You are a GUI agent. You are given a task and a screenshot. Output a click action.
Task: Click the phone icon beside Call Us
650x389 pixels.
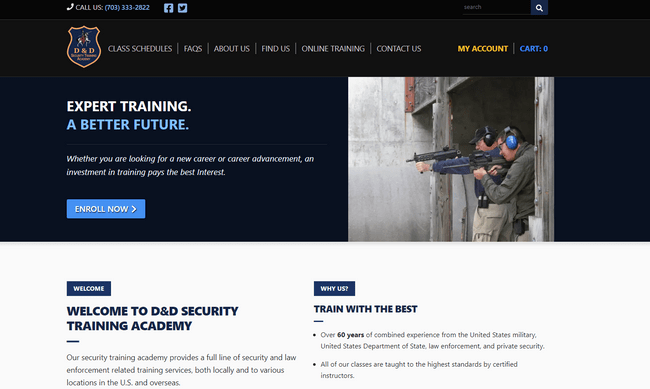click(x=70, y=7)
